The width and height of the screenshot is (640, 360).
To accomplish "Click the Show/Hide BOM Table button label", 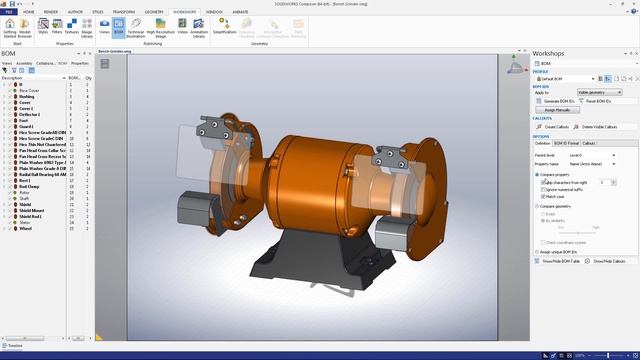I will 561,261.
